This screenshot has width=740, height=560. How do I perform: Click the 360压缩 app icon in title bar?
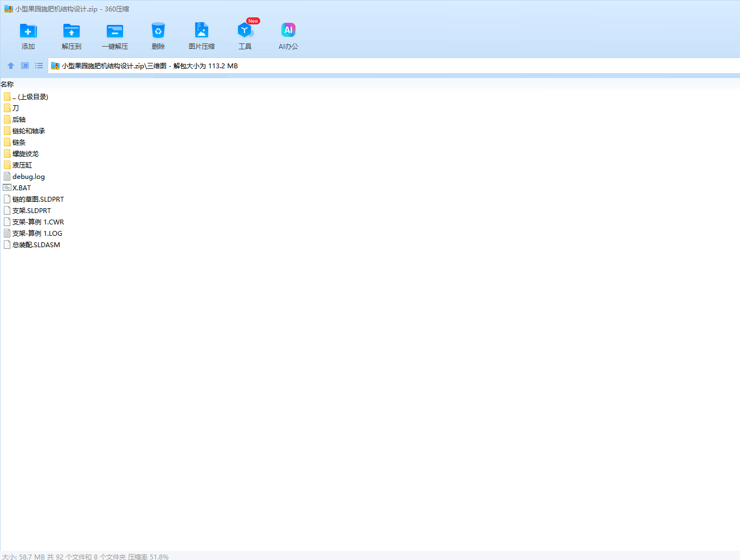click(8, 9)
